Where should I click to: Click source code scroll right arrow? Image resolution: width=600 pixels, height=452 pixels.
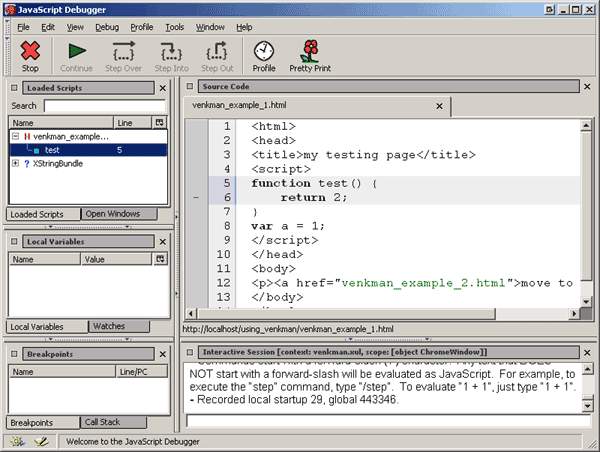tap(574, 314)
